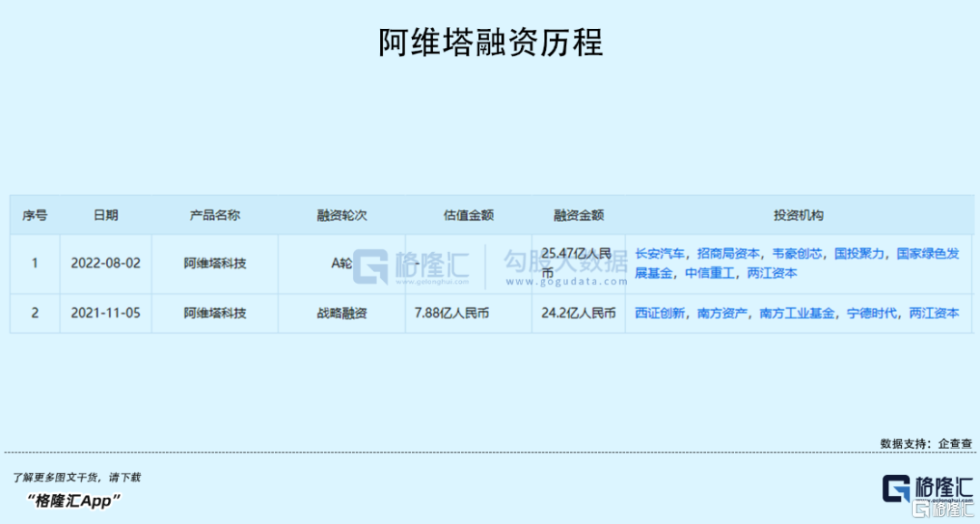This screenshot has height=524, width=980.
Task: Select the date cell 2021-11-05
Action: [105, 313]
